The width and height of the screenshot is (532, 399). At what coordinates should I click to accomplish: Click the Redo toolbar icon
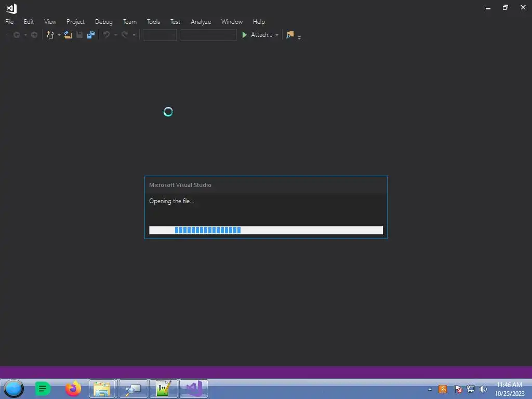(125, 35)
